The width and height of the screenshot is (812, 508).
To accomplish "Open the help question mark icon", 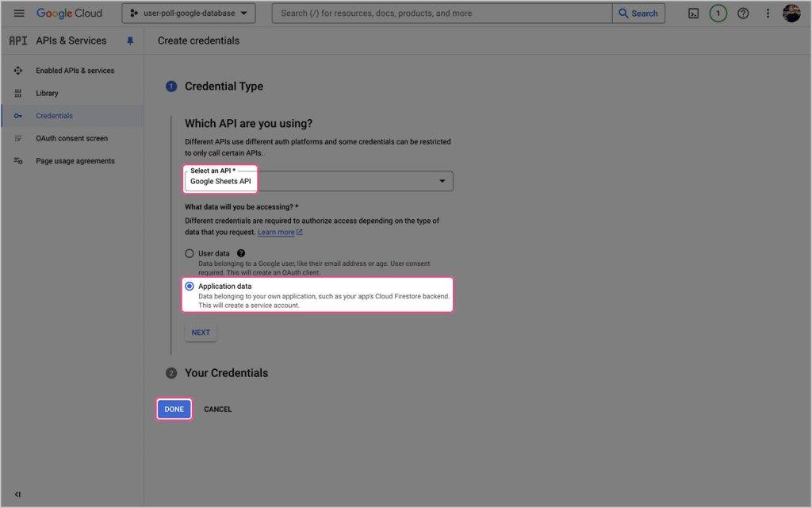I will pyautogui.click(x=743, y=13).
